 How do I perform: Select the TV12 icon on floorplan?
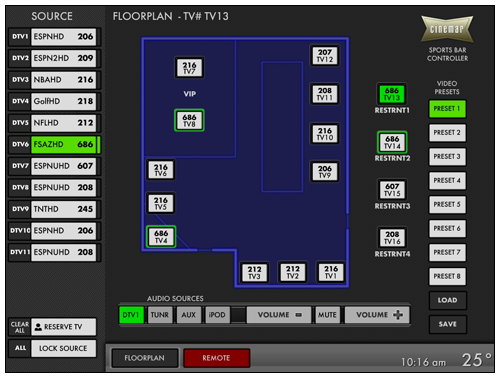[x=325, y=56]
